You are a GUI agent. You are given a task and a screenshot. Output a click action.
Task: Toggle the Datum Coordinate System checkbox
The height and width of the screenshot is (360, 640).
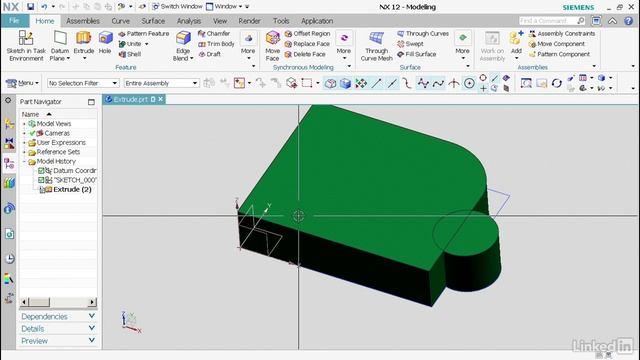pos(41,171)
